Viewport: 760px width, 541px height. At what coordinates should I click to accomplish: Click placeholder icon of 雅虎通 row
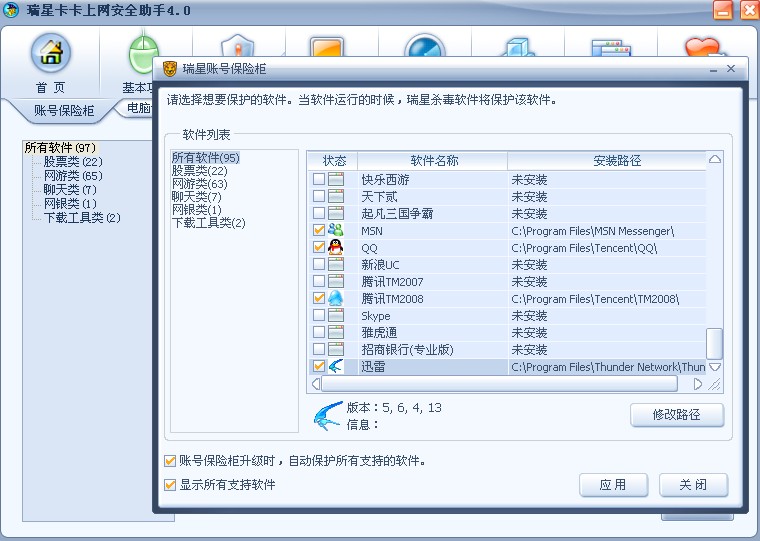point(335,333)
